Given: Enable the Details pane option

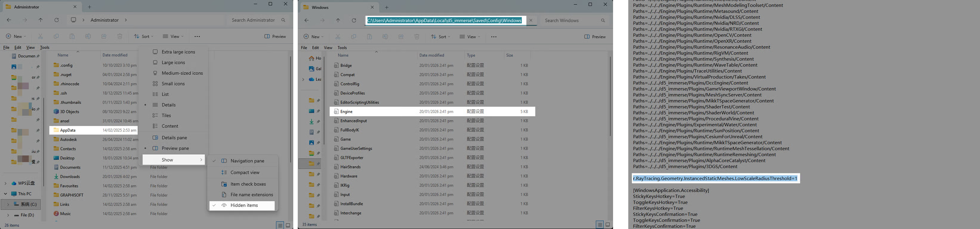Looking at the screenshot, I should point(174,138).
